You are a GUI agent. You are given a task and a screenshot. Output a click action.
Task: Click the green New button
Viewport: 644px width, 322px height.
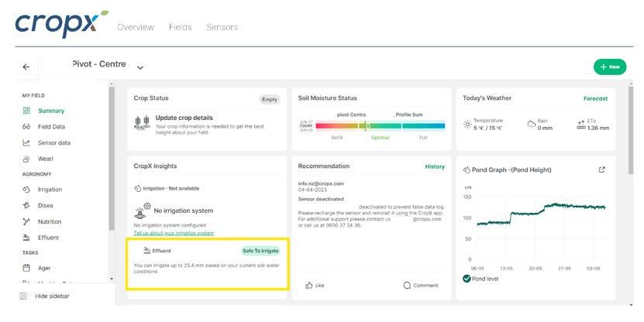point(610,67)
